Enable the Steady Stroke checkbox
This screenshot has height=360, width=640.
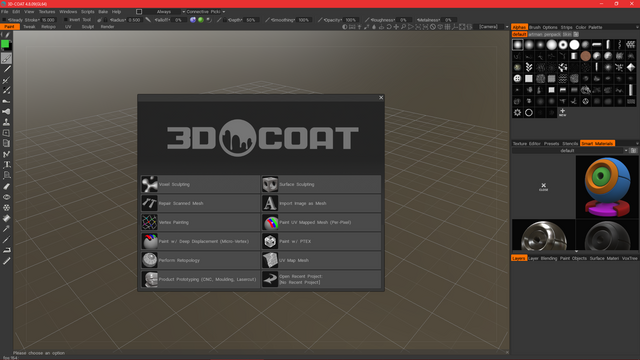coord(4,20)
